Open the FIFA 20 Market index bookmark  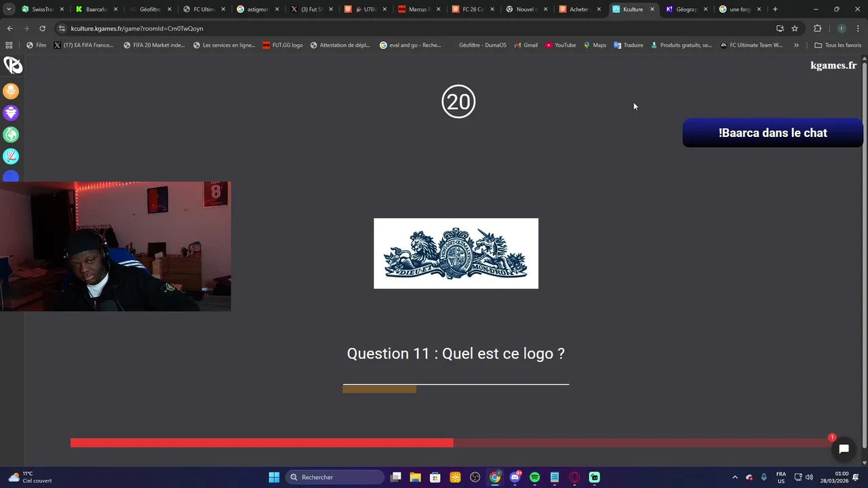[154, 45]
